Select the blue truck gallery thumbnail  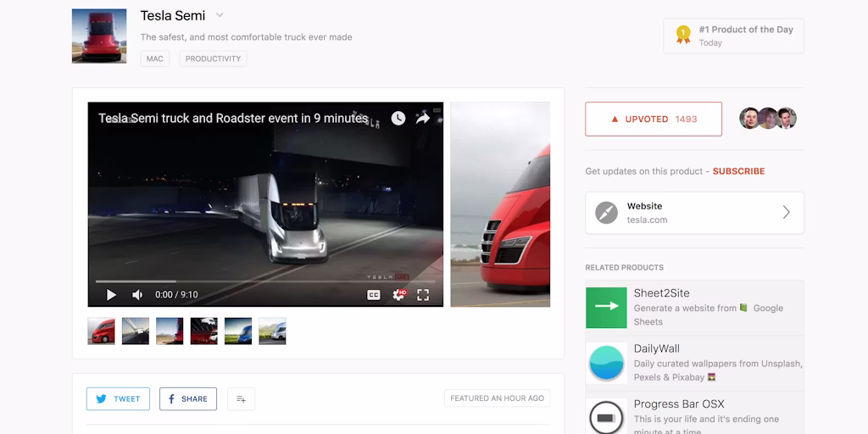click(x=238, y=331)
